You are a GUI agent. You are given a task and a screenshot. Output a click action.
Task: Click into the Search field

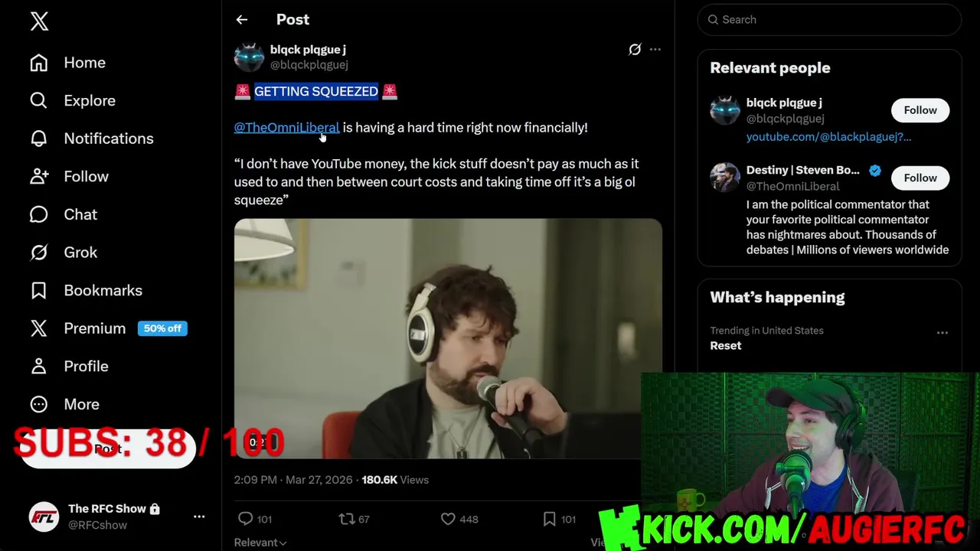829,20
